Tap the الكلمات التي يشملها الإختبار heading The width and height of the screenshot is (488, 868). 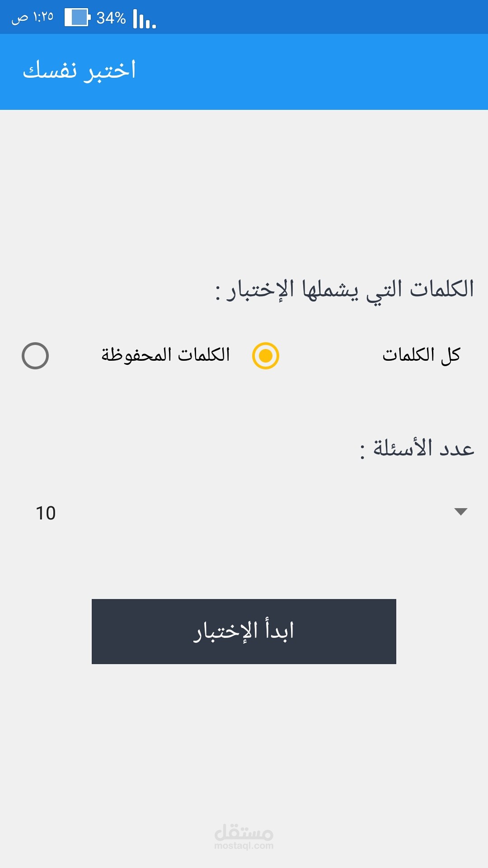[345, 290]
